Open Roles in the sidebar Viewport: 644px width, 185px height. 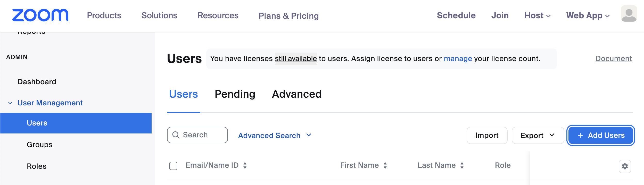tap(37, 166)
